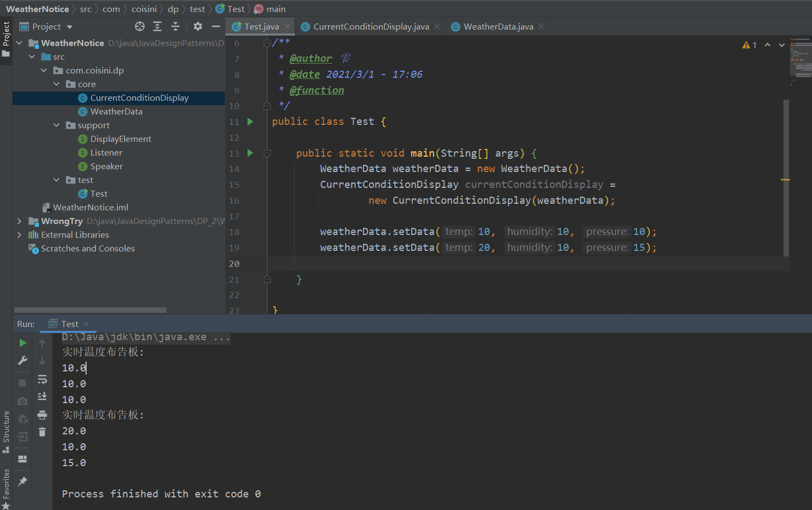Image resolution: width=812 pixels, height=510 pixels.
Task: Click the Run class gutter arrow at line 11
Action: tap(250, 122)
